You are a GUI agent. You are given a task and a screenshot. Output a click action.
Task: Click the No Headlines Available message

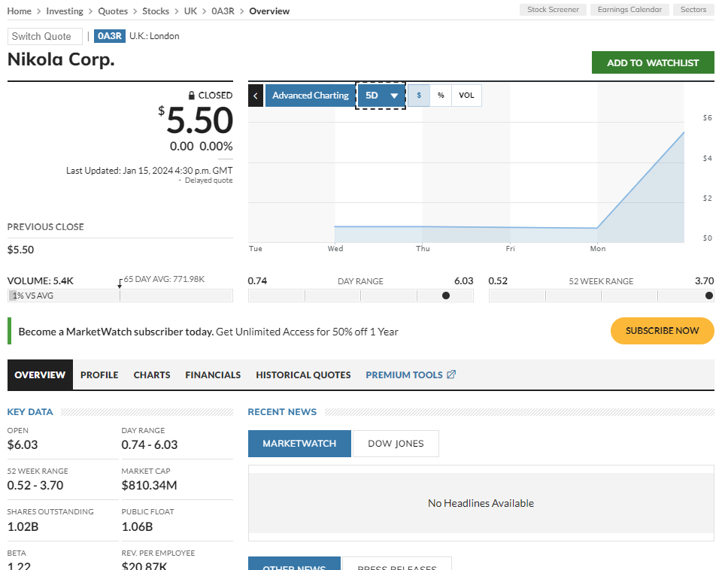click(481, 503)
